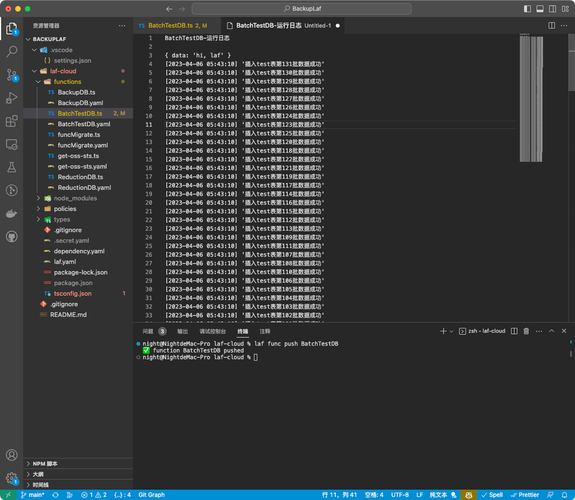
Task: Open Run and Debug view
Action: pyautogui.click(x=12, y=98)
